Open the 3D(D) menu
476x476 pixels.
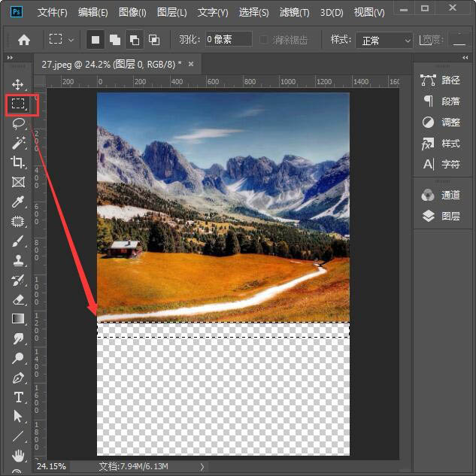pos(332,13)
